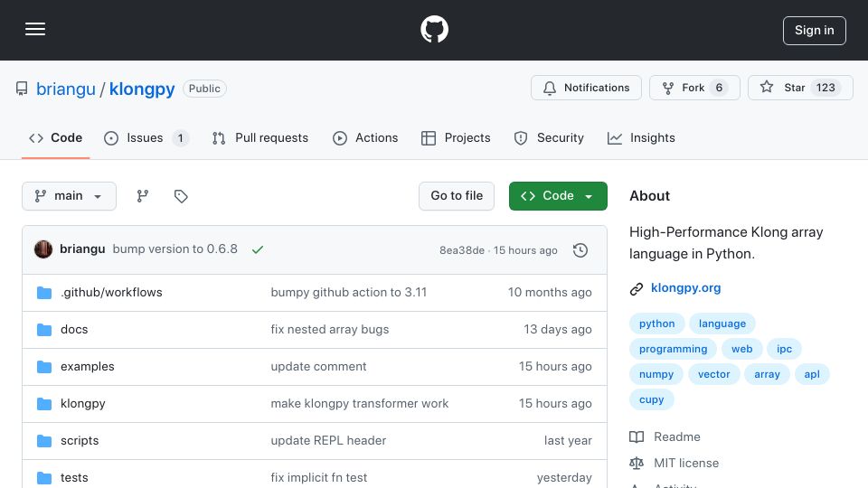Viewport: 868px width, 488px height.
Task: Click the scripts folder icon
Action: coord(44,441)
